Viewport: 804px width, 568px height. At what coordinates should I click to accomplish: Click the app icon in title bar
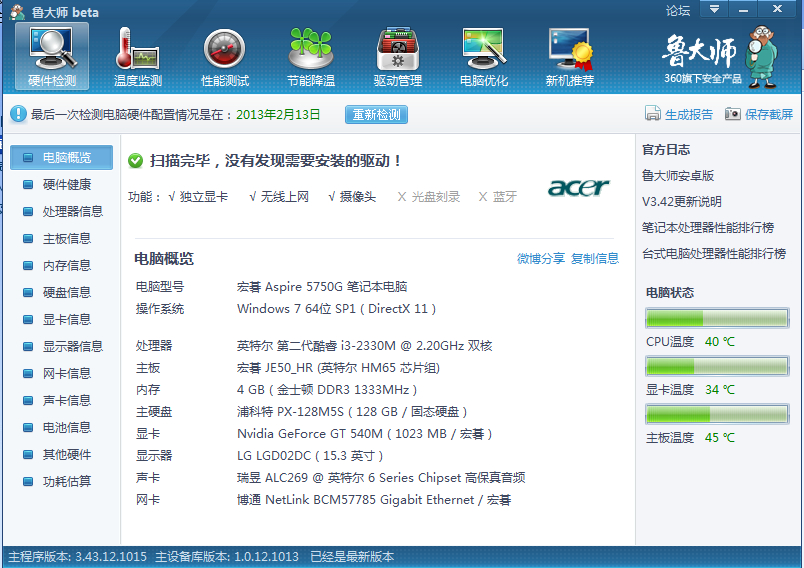click(17, 11)
